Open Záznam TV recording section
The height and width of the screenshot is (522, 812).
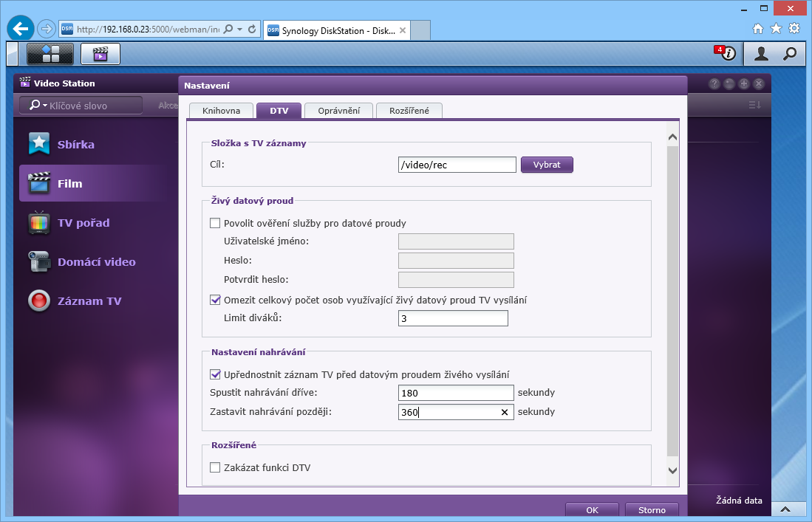tap(89, 301)
